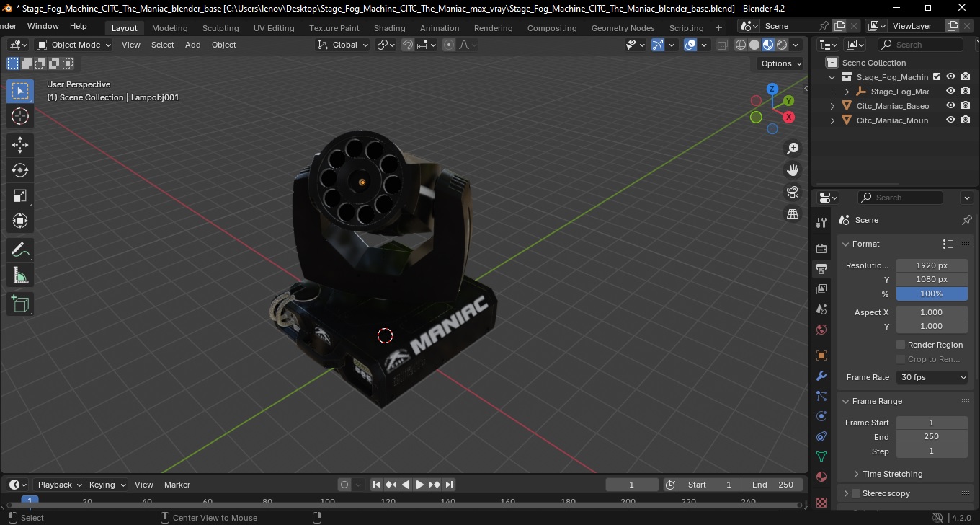
Task: Click the zoom magnifier viewport icon
Action: (x=793, y=149)
